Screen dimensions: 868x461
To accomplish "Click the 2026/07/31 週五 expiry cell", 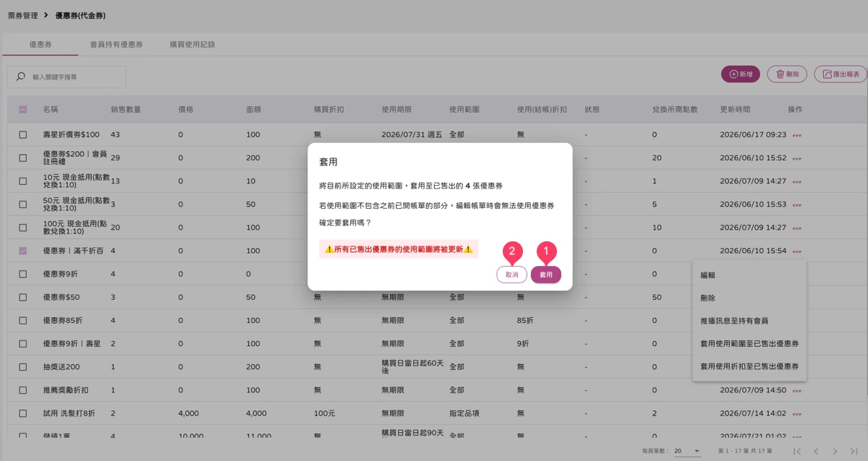I will [x=412, y=135].
